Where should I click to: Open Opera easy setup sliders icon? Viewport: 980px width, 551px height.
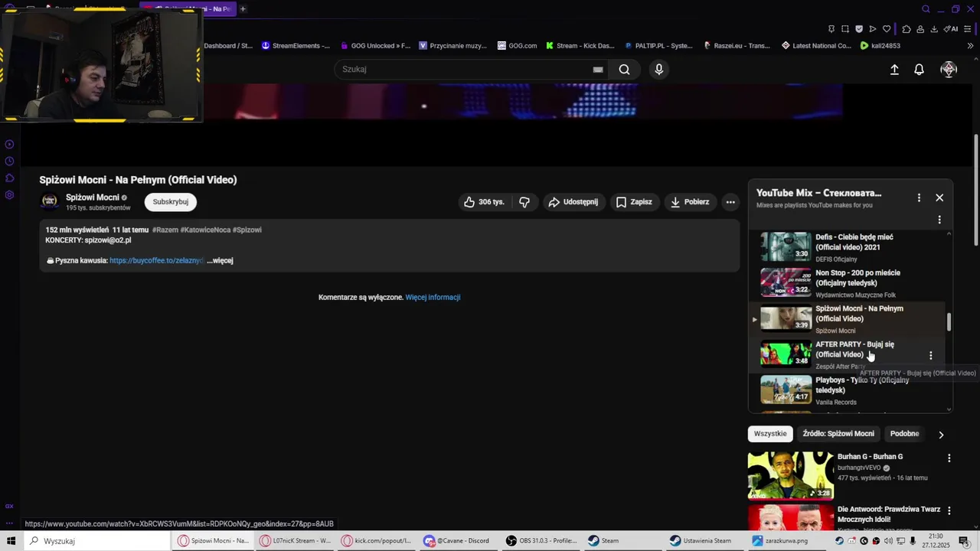pyautogui.click(x=969, y=29)
